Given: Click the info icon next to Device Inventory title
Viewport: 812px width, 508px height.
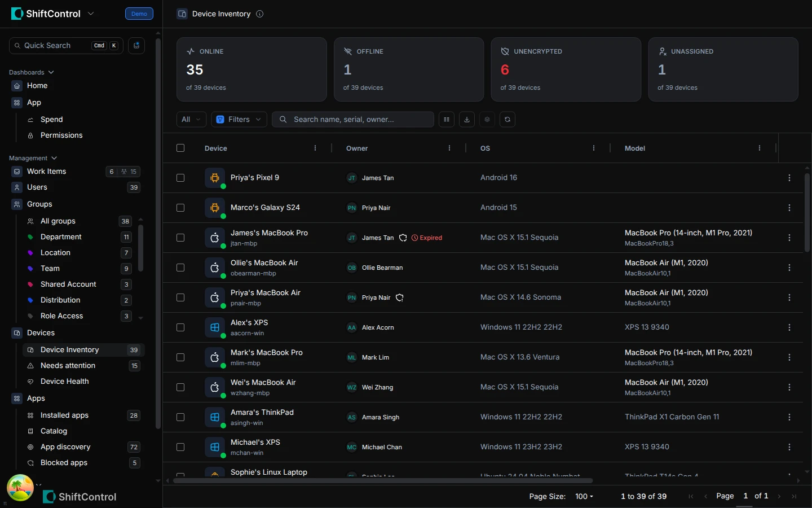Looking at the screenshot, I should coord(260,14).
